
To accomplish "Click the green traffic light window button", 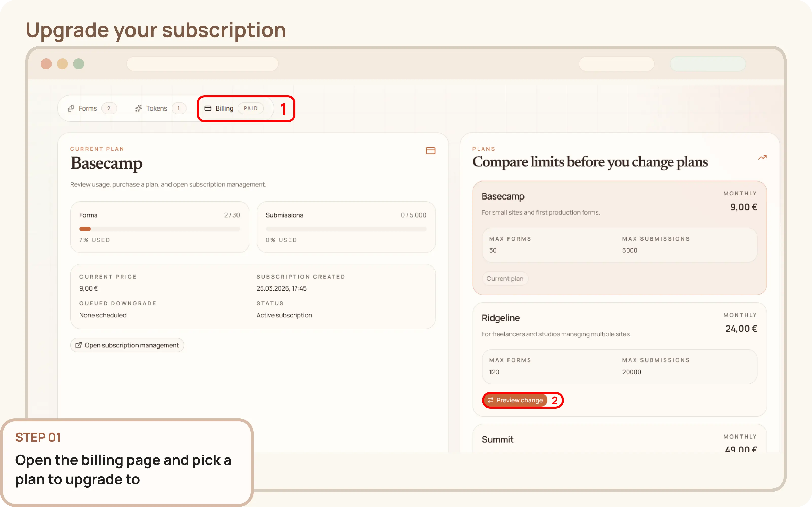I will point(78,64).
